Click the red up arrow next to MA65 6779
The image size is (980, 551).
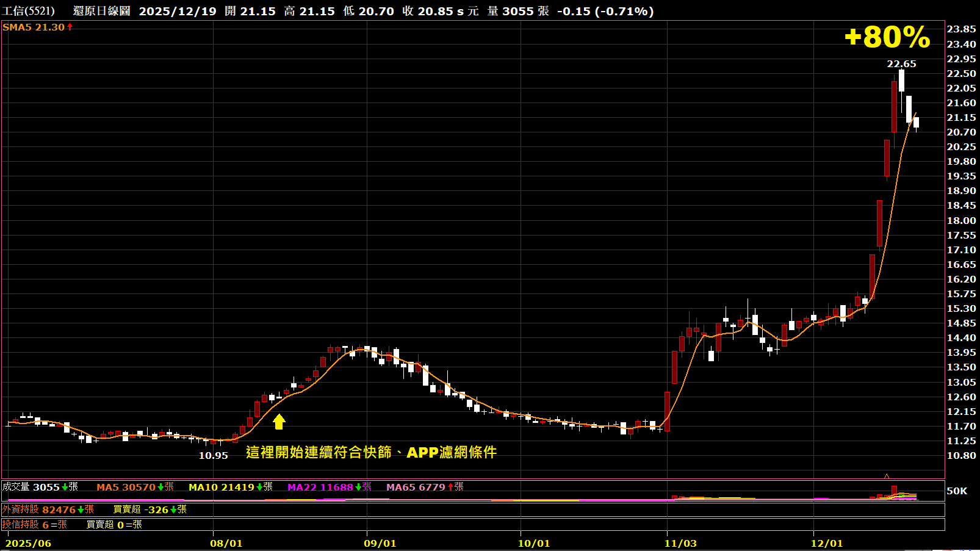[x=450, y=487]
